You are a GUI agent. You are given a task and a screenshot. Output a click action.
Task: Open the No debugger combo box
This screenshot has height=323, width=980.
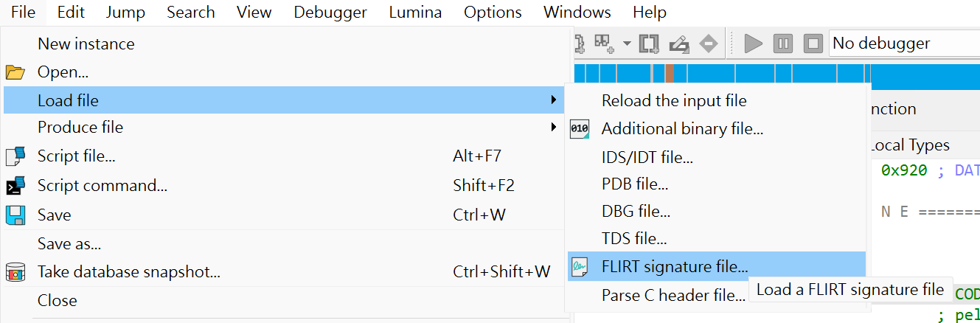pos(903,44)
